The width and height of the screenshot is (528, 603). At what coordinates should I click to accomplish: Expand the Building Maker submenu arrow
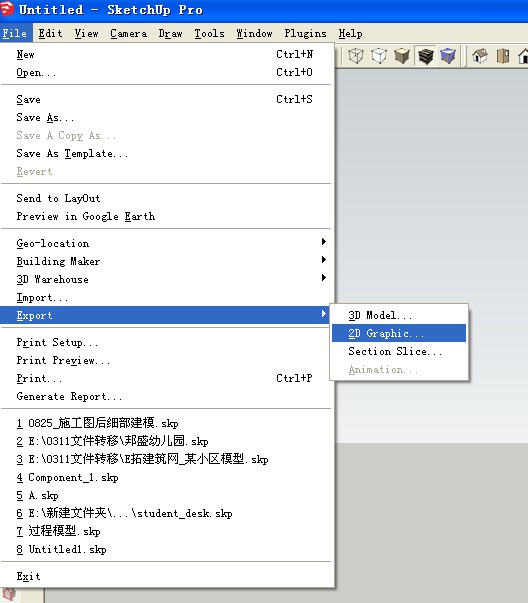(324, 260)
